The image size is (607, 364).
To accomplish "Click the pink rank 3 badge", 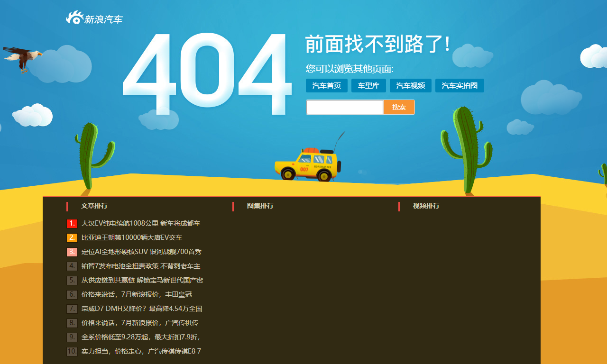I will pos(72,252).
